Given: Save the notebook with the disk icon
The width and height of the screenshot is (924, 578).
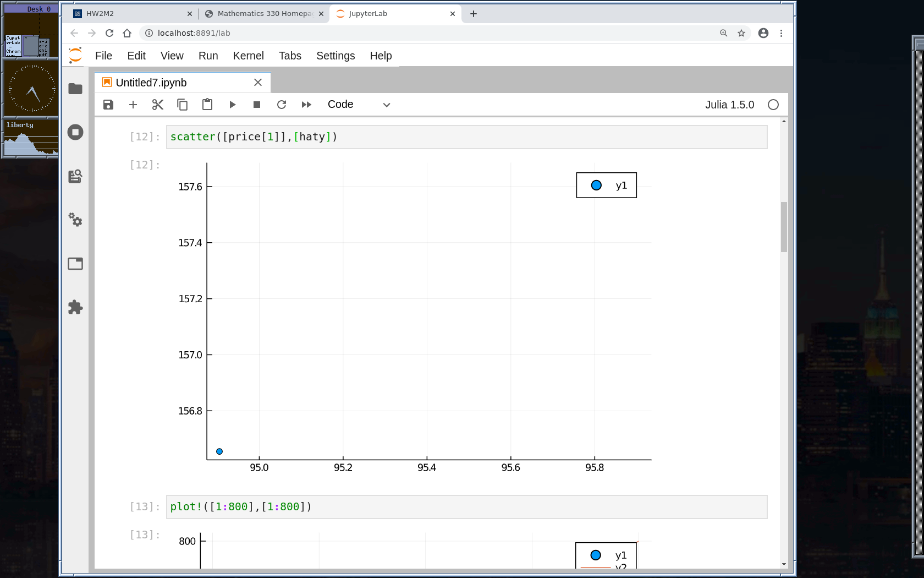Looking at the screenshot, I should [108, 105].
